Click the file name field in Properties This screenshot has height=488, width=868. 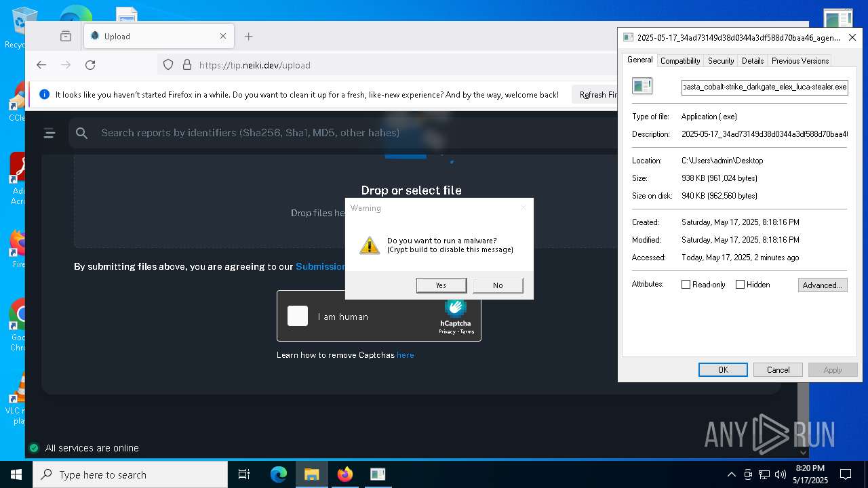pyautogui.click(x=764, y=87)
